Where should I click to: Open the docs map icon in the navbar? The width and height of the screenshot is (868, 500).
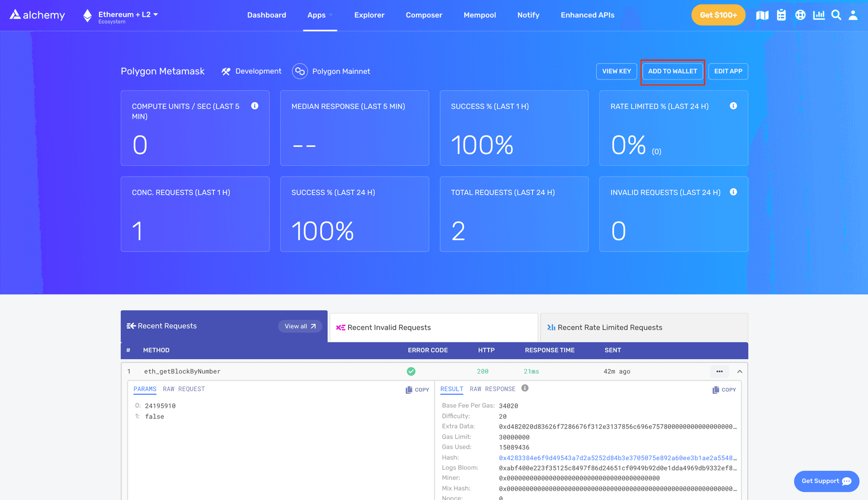tap(762, 15)
